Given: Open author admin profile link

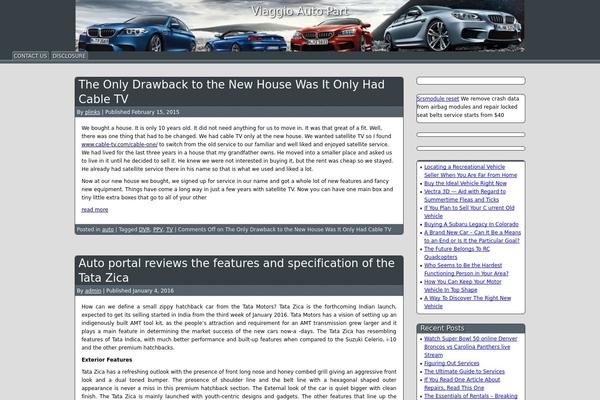Looking at the screenshot, I should (x=93, y=291).
